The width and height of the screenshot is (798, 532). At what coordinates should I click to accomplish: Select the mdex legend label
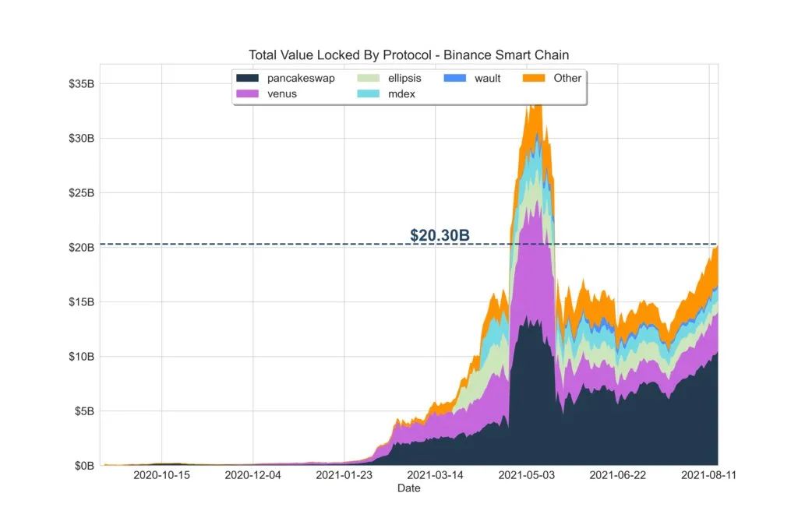coord(401,94)
